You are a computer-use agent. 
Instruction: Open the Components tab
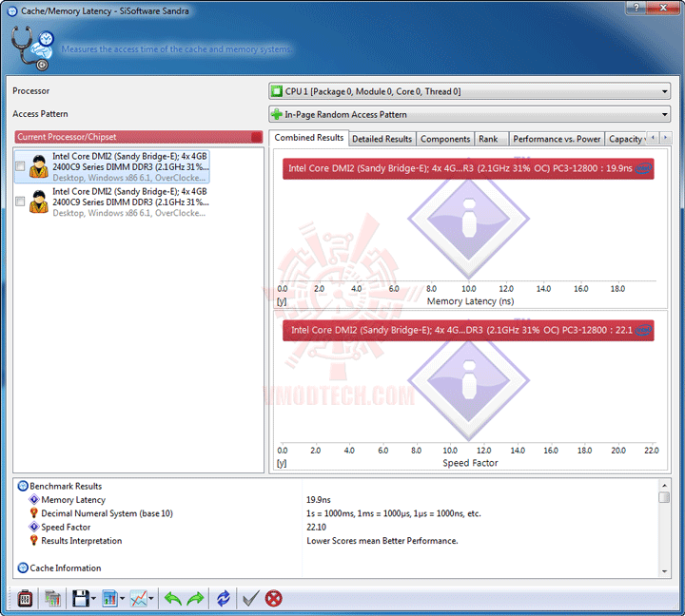445,139
